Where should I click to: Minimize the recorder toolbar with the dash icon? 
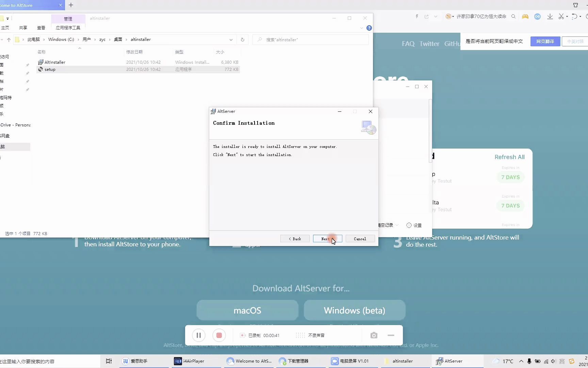(391, 335)
